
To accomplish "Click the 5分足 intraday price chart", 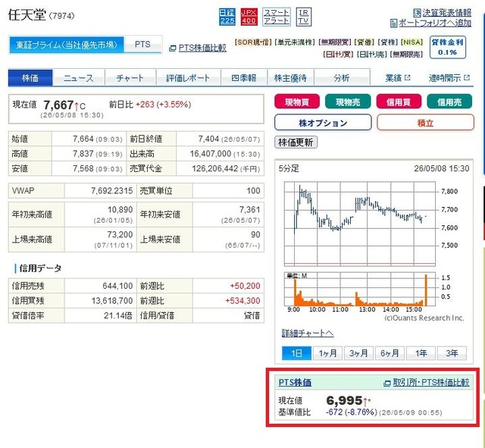I will pos(360,224).
